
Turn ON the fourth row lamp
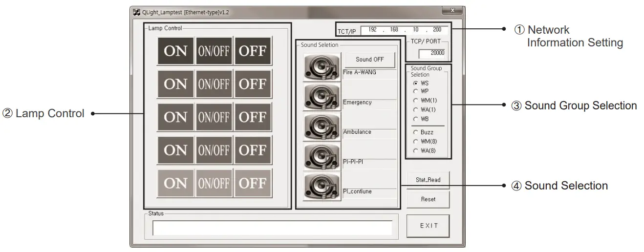(175, 150)
